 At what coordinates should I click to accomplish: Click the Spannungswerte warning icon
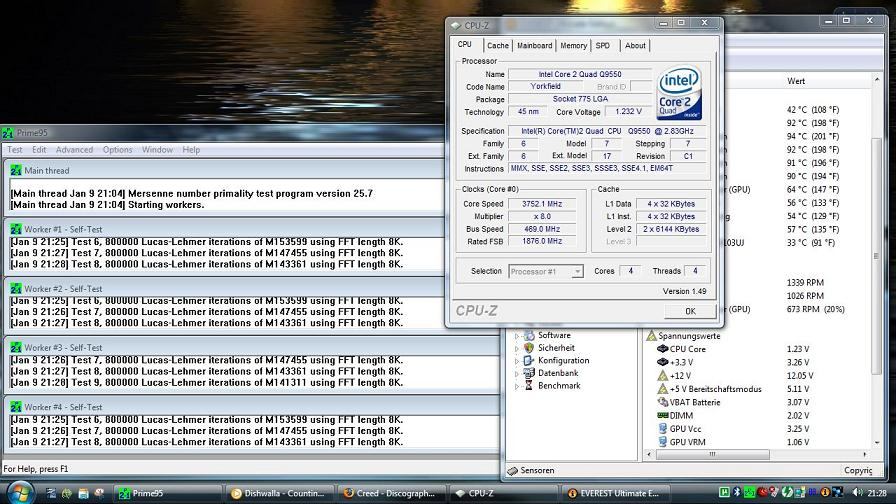[651, 336]
